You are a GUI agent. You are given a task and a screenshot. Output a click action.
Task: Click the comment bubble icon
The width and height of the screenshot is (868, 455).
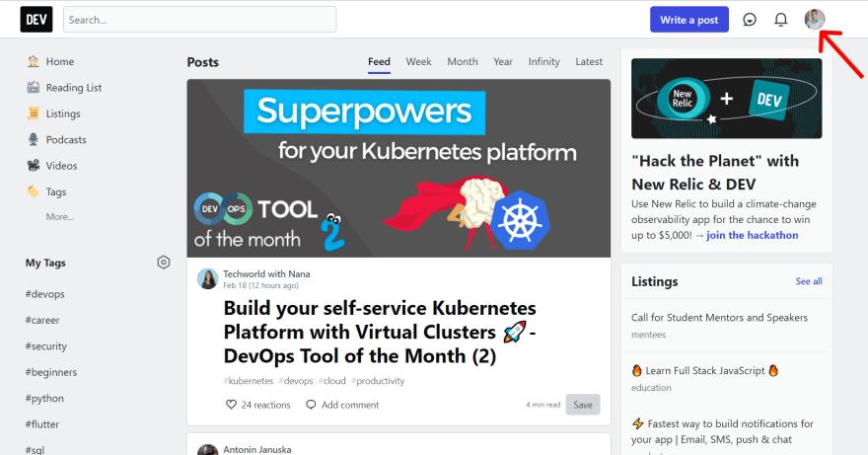click(311, 405)
